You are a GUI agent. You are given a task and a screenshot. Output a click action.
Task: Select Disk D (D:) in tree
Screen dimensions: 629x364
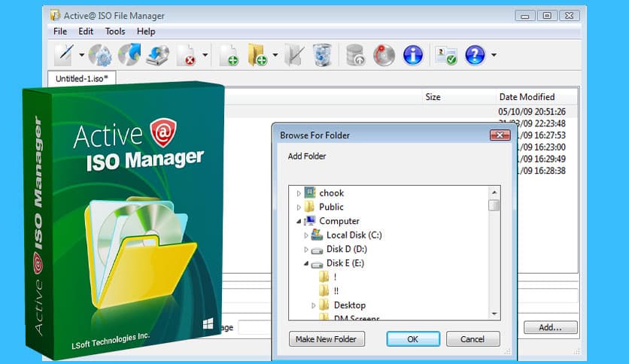[x=347, y=250]
